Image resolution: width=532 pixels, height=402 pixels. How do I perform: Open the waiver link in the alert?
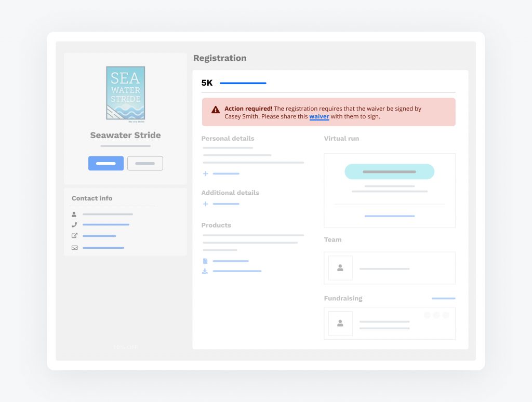319,117
